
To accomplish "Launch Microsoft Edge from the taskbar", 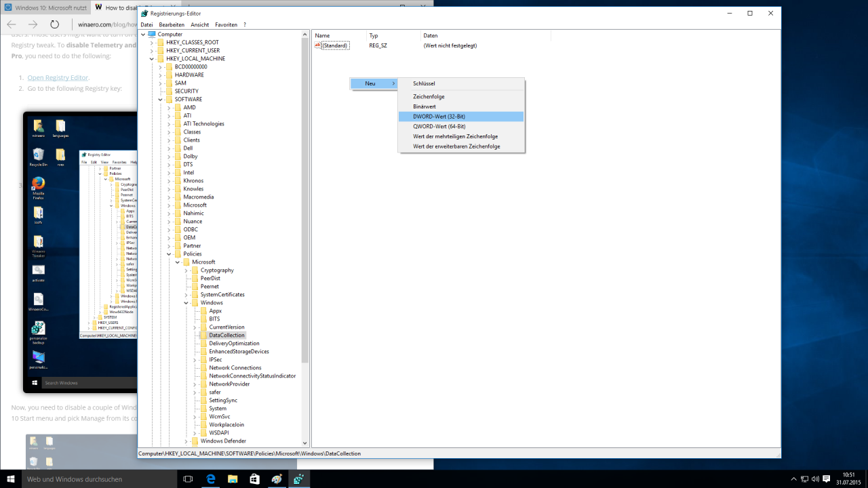I will 211,479.
